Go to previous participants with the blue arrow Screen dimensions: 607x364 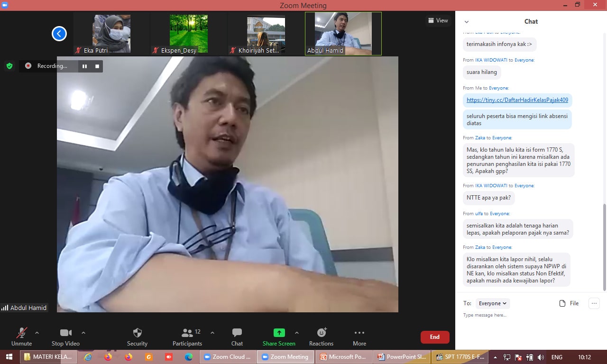click(x=59, y=34)
